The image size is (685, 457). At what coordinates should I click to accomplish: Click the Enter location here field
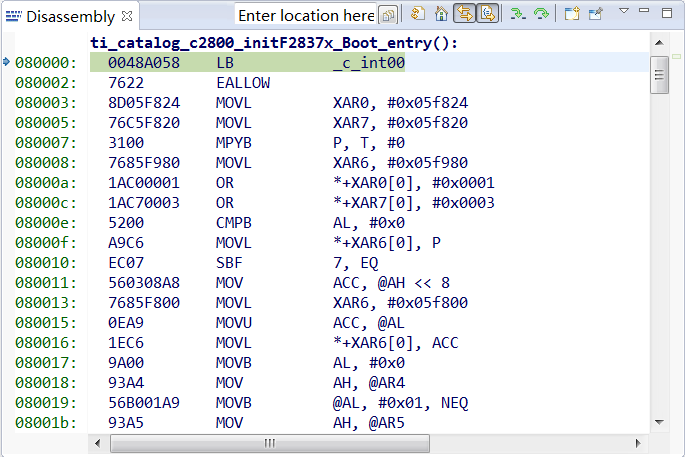(x=306, y=16)
